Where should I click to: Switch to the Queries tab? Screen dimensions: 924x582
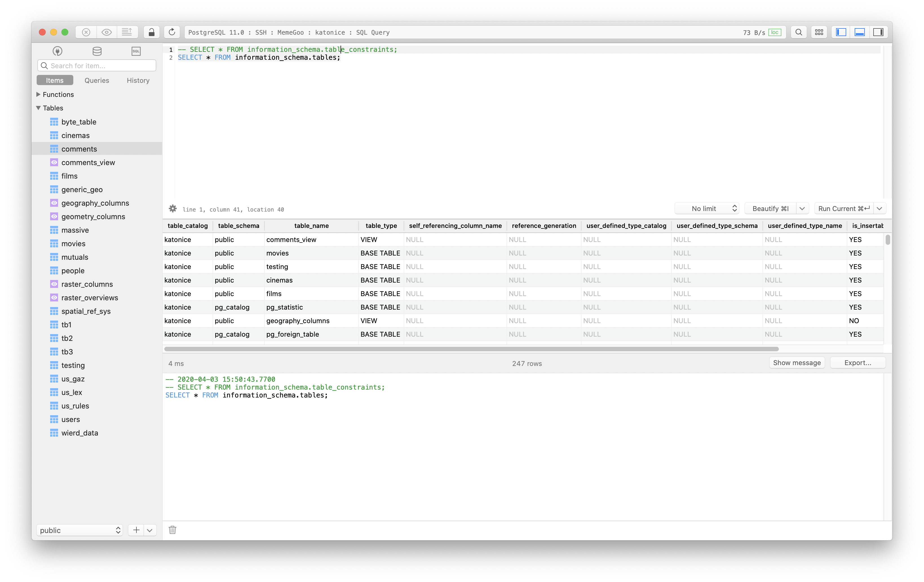pos(96,80)
